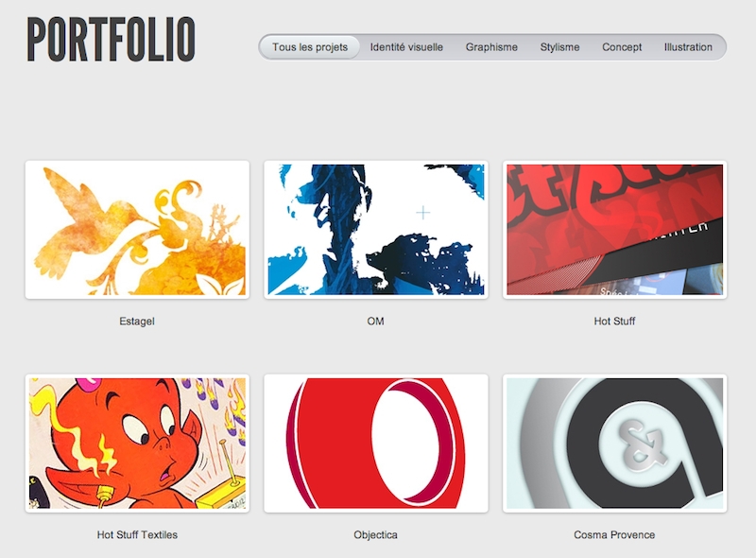The image size is (756, 558).
Task: Open the Hot Stuff Textiles devil cartoon thumbnail
Action: point(137,444)
